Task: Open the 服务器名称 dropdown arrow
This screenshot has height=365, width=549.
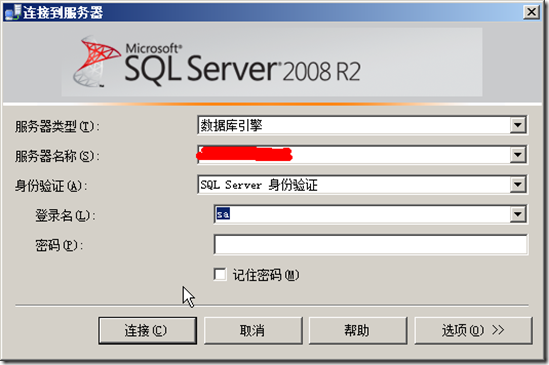Action: tap(518, 155)
